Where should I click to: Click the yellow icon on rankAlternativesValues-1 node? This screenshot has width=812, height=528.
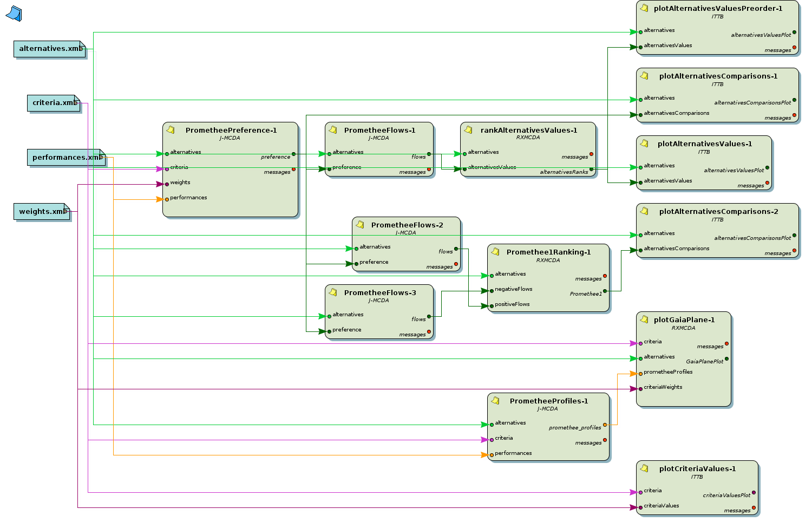tap(468, 130)
